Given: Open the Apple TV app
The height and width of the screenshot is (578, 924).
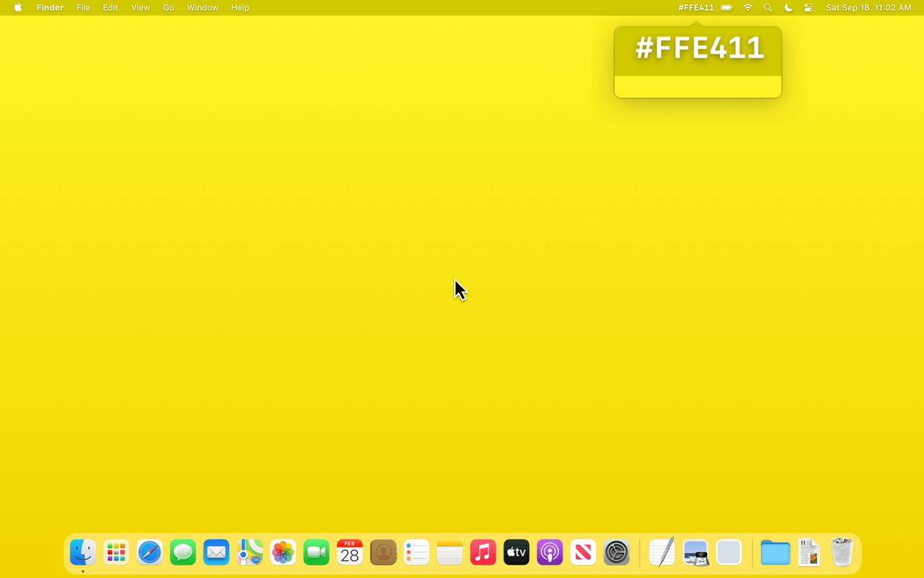Looking at the screenshot, I should coord(517,552).
